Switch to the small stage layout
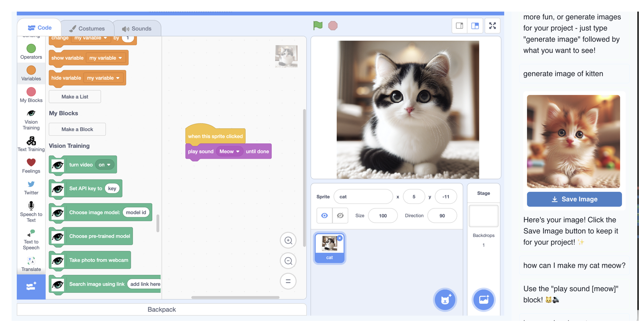Screen dimensions: 644x334 [459, 26]
